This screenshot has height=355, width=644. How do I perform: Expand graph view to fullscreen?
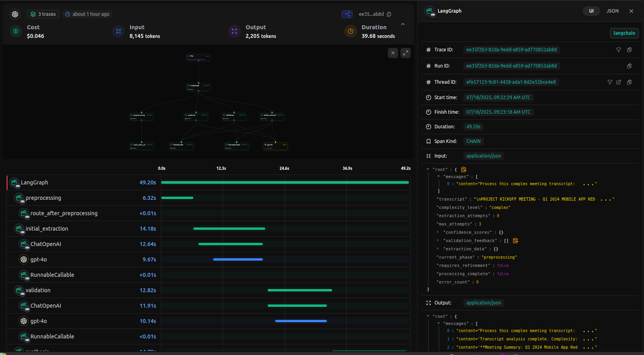click(x=406, y=53)
